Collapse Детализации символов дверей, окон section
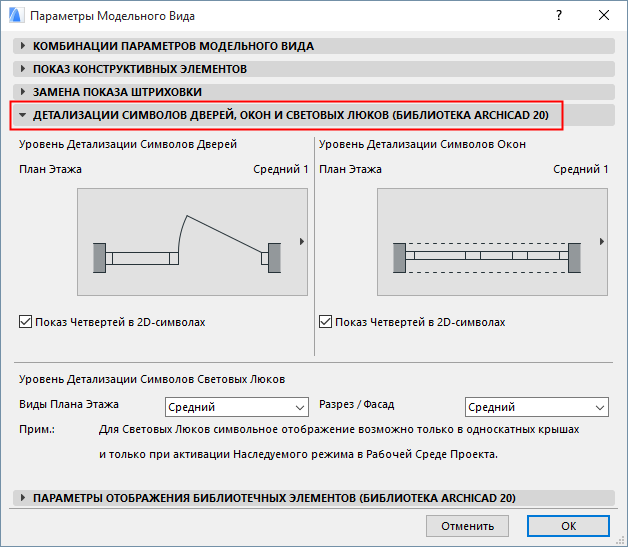This screenshot has width=628, height=547. [314, 115]
